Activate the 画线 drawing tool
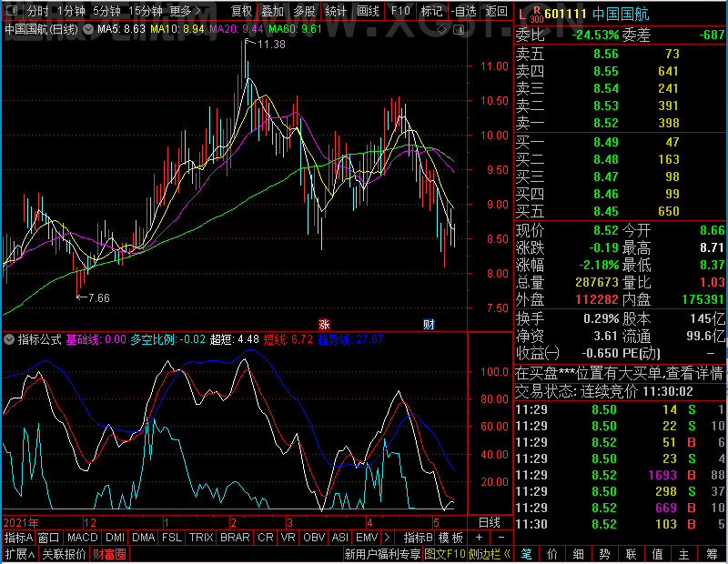 368,11
